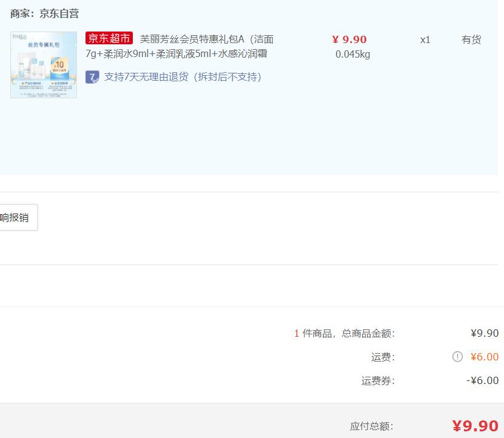Screen dimensions: 504x438
Task: Click the partially visible 响报销 button
Action: pos(16,218)
